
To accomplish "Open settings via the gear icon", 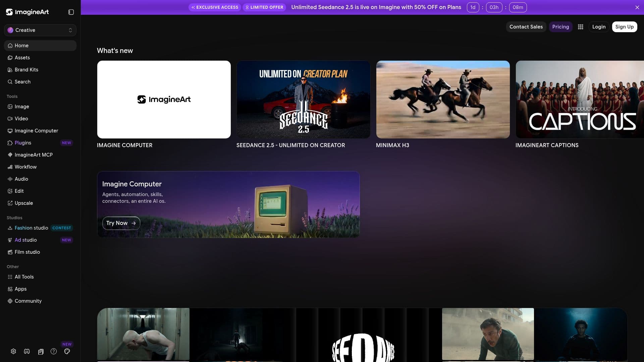I will click(x=13, y=351).
